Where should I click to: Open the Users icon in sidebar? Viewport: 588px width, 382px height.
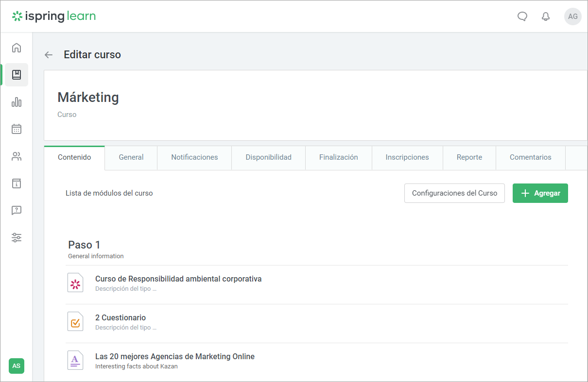point(17,156)
